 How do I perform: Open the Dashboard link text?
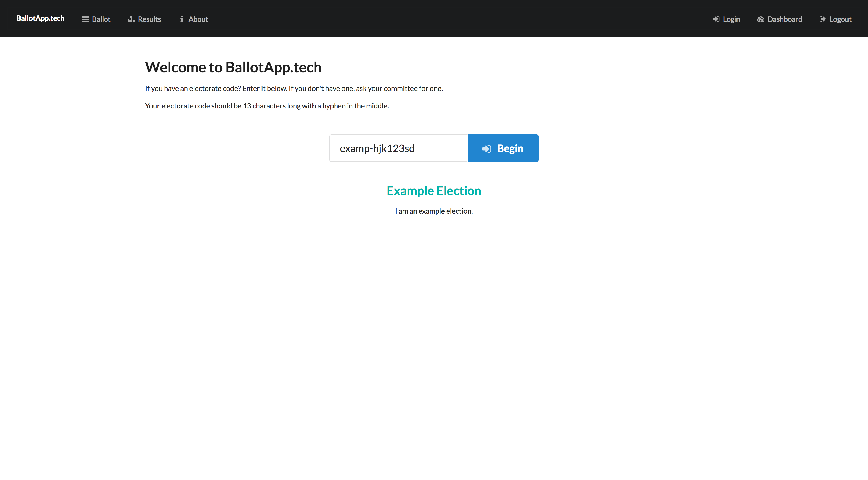coord(784,19)
